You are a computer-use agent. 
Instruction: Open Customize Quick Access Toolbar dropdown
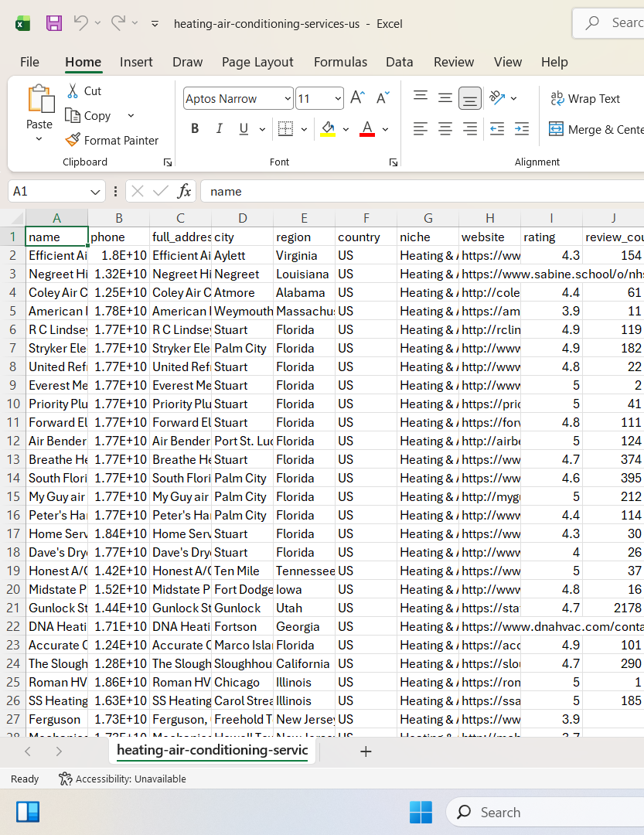(x=155, y=23)
